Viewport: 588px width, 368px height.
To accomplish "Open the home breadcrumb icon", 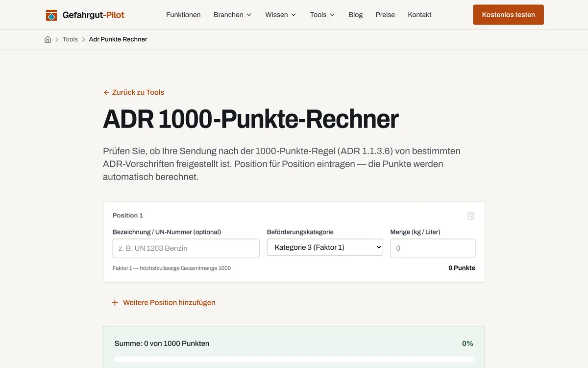I will click(48, 39).
